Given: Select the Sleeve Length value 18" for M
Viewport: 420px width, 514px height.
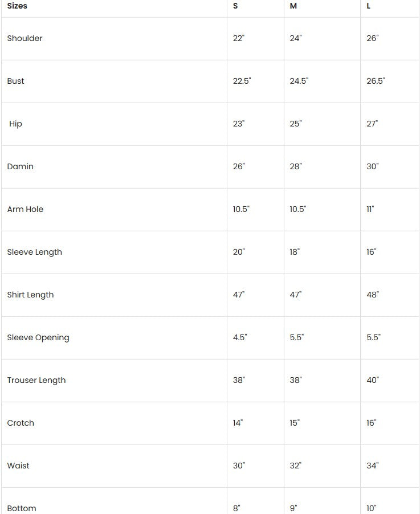Looking at the screenshot, I should (x=295, y=252).
